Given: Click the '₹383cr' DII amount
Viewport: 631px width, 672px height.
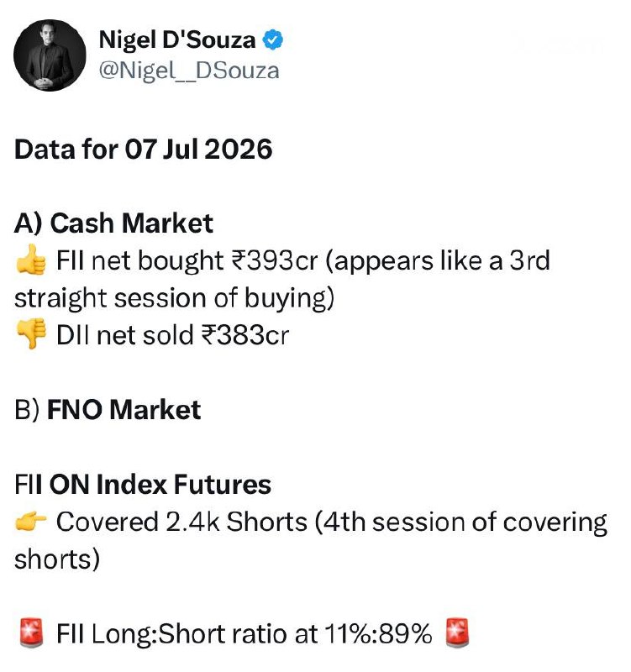Looking at the screenshot, I should click(x=245, y=334).
